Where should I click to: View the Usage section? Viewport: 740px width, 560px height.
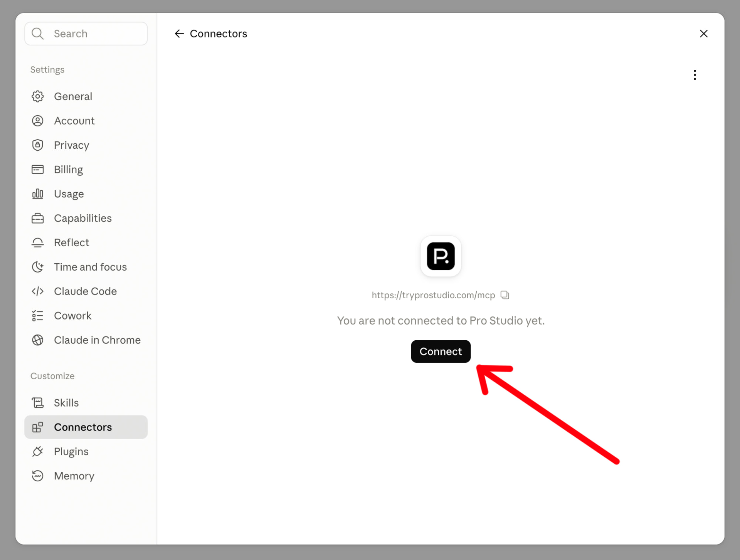click(86, 194)
